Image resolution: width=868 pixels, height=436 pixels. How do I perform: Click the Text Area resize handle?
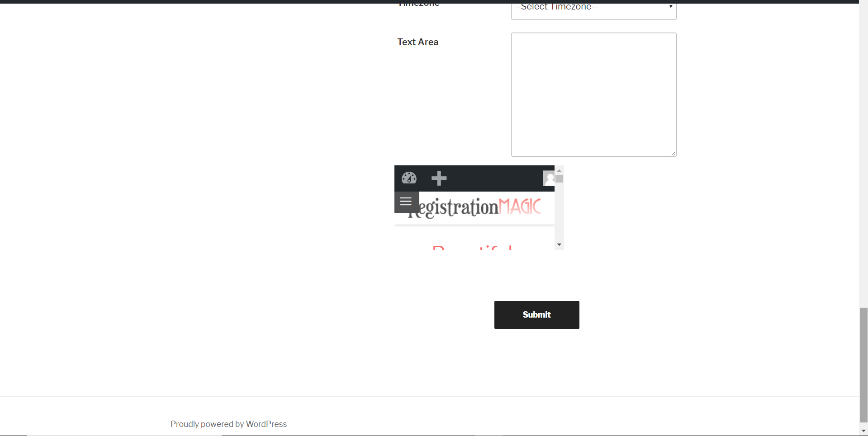tap(673, 153)
